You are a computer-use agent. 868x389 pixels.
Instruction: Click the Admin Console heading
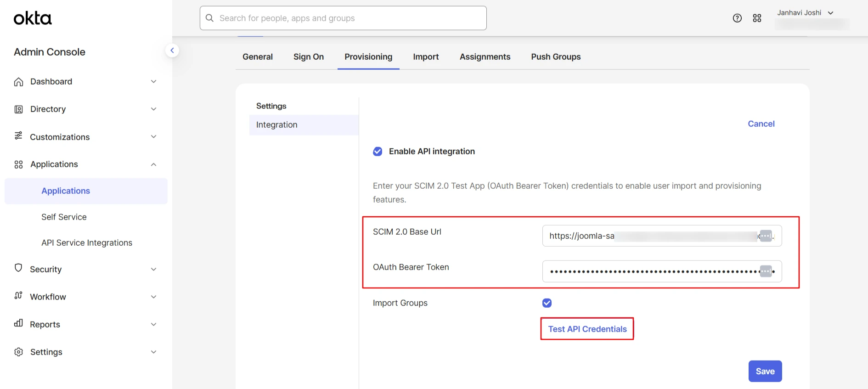point(50,52)
